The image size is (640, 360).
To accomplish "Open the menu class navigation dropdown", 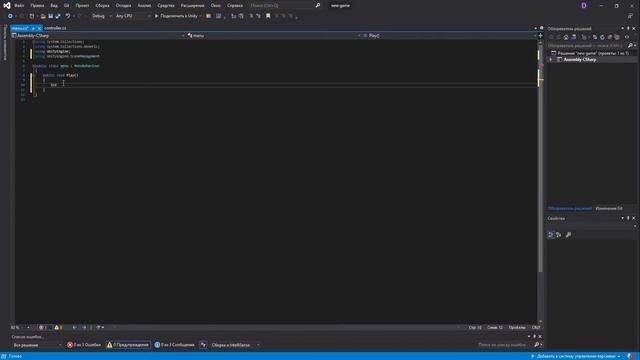I will point(273,36).
